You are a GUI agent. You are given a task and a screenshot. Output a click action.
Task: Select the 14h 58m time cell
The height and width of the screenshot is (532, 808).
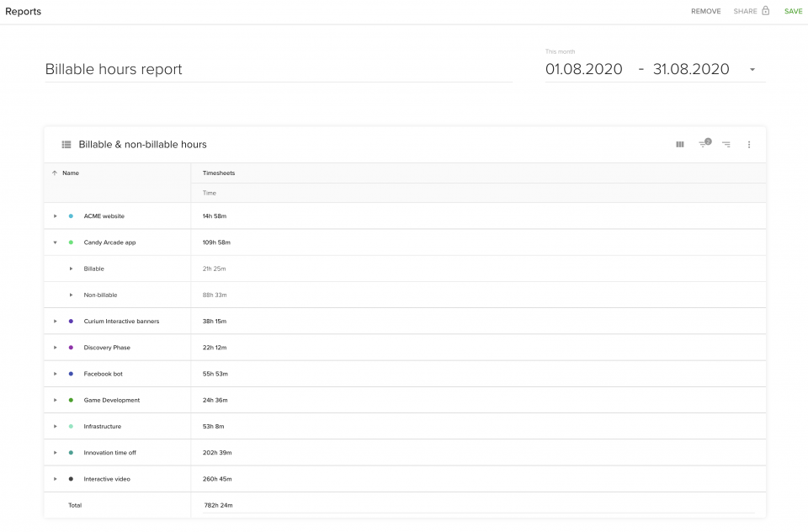point(215,216)
